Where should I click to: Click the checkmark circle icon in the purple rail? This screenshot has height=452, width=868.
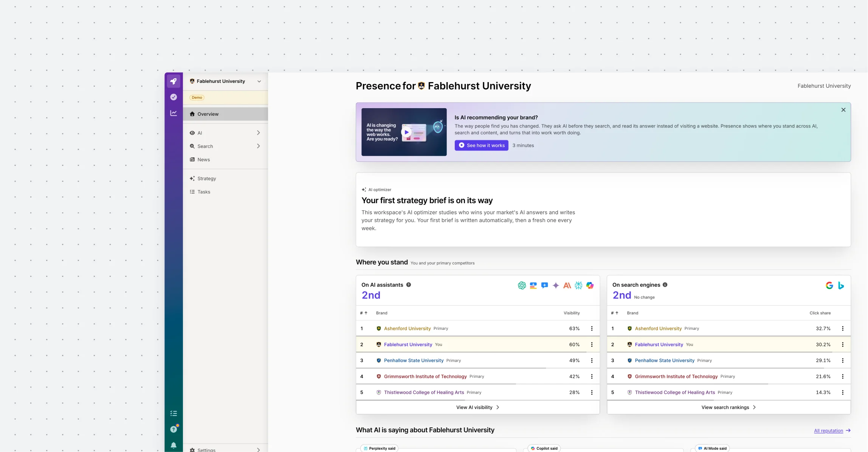coord(174,97)
